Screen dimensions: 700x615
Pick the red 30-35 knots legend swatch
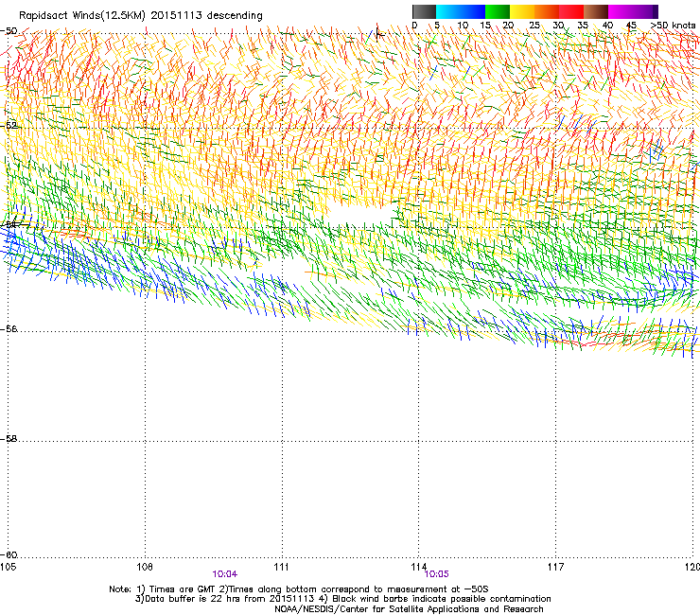pyautogui.click(x=571, y=11)
